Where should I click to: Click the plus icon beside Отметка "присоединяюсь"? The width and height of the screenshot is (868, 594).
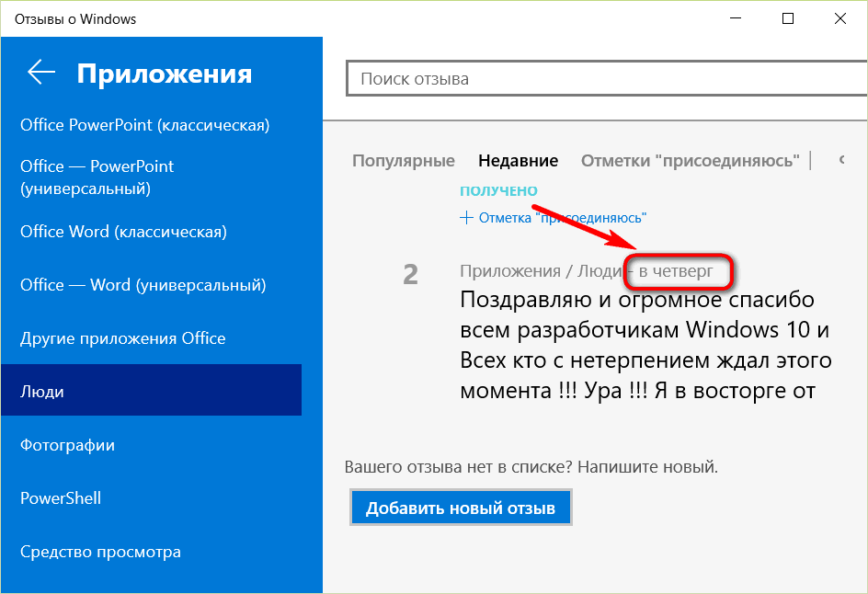pyautogui.click(x=467, y=218)
